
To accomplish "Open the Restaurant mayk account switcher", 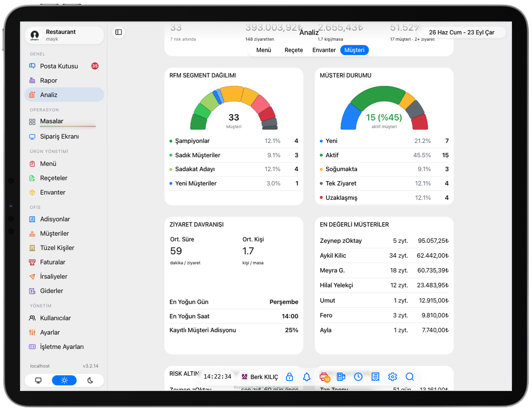I will (64, 35).
